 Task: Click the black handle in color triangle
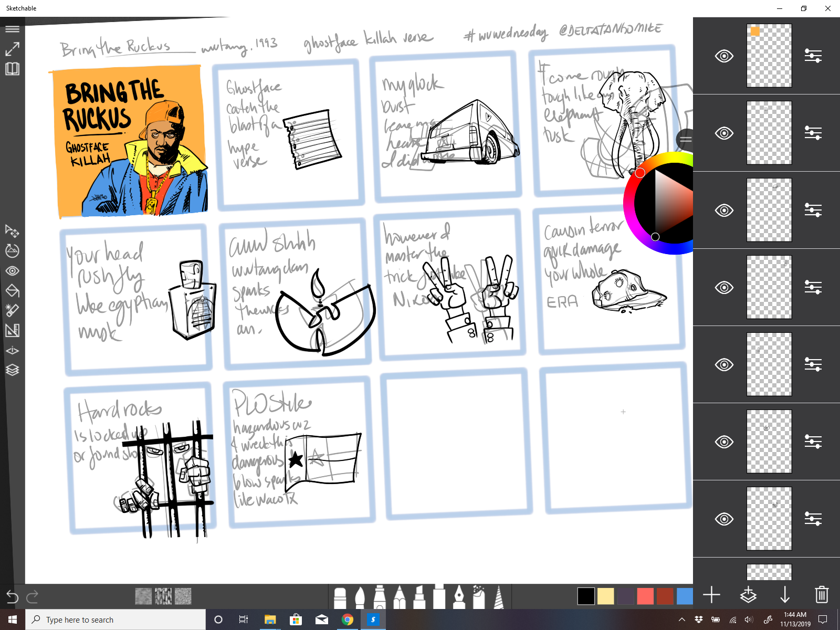coord(655,237)
